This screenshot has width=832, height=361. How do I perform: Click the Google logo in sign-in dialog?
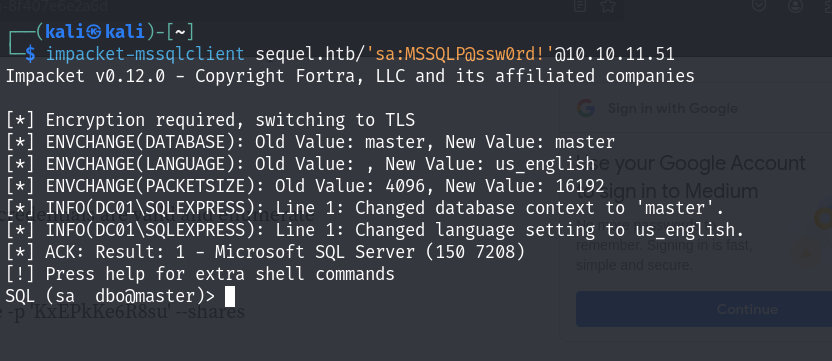[586, 108]
